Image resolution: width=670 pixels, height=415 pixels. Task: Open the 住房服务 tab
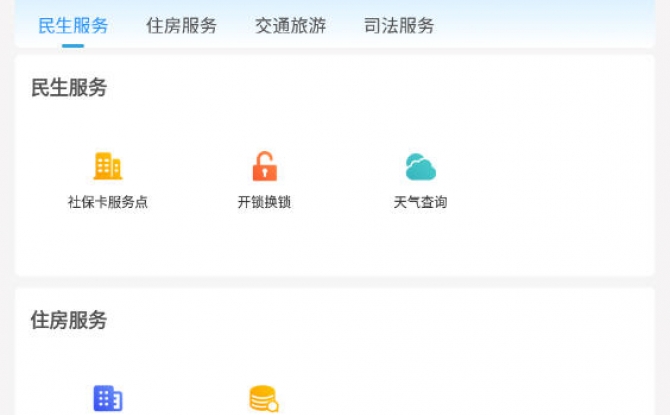coord(182,26)
